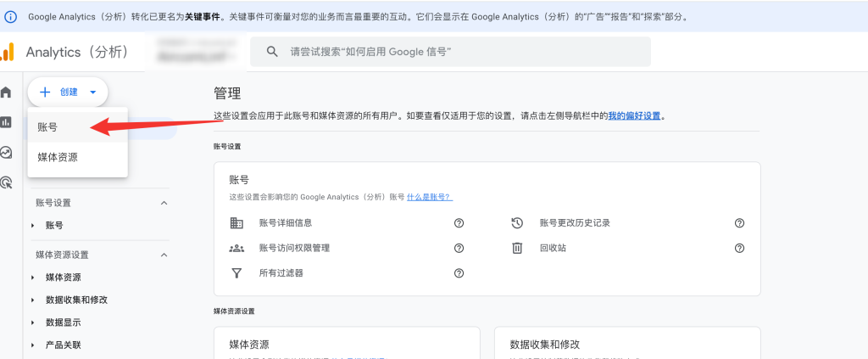Open help icon beside 账号详细信息
868x359 pixels.
pyautogui.click(x=459, y=223)
